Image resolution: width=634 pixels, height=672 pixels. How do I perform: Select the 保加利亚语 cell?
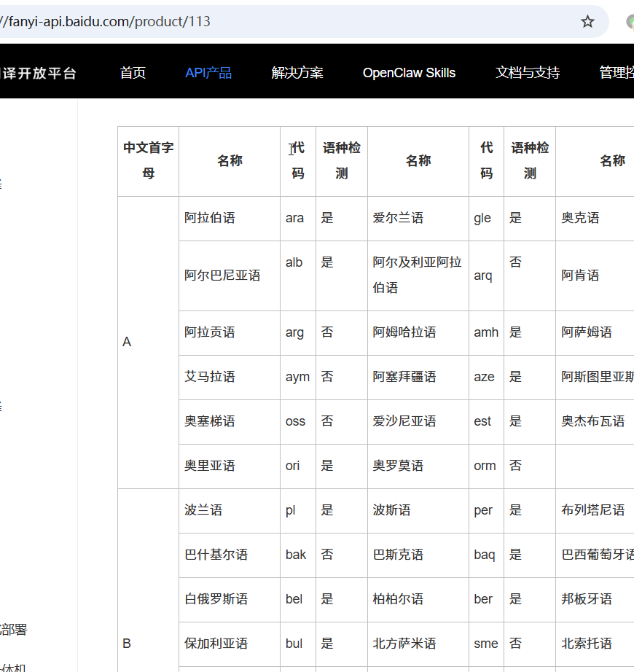coord(230,644)
